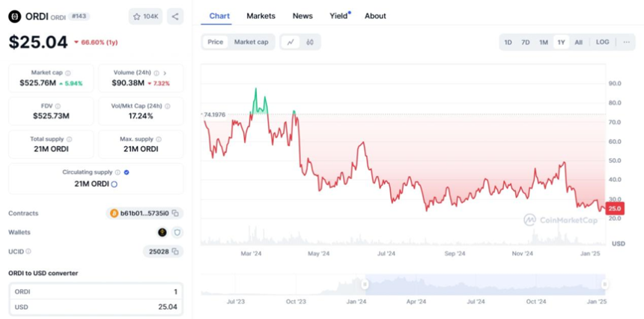The height and width of the screenshot is (319, 644).
Task: Click the $525.76M market cap value
Action: point(37,83)
